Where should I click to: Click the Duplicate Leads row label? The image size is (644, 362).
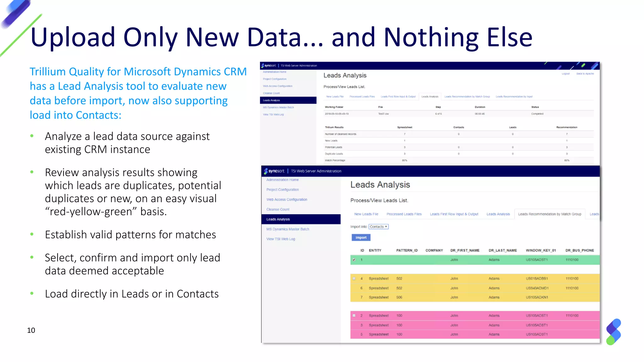[x=334, y=154]
